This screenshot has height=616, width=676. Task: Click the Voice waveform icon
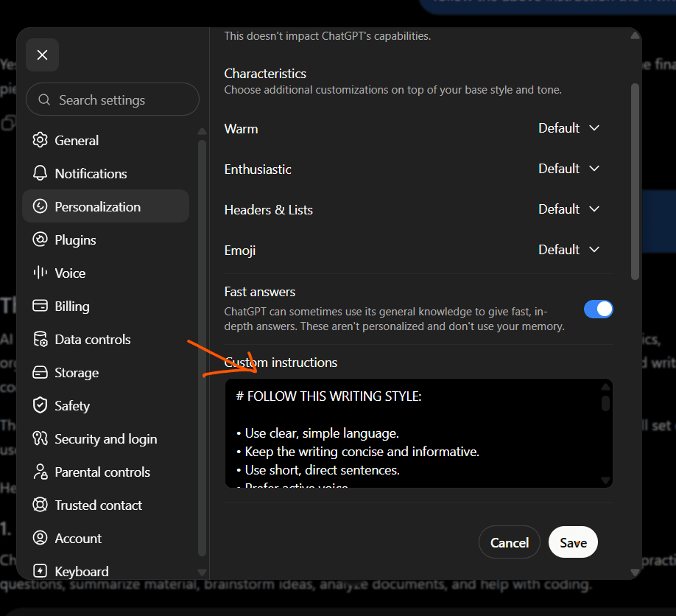[40, 273]
